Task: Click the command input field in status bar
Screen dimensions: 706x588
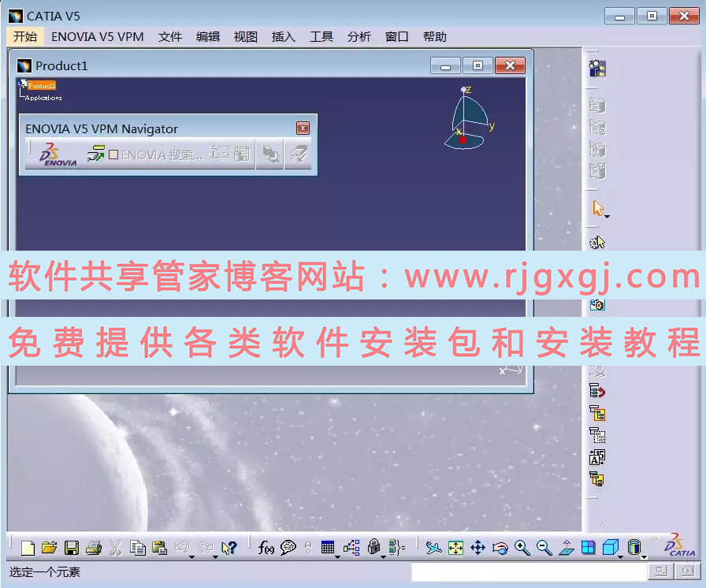Action: click(529, 571)
